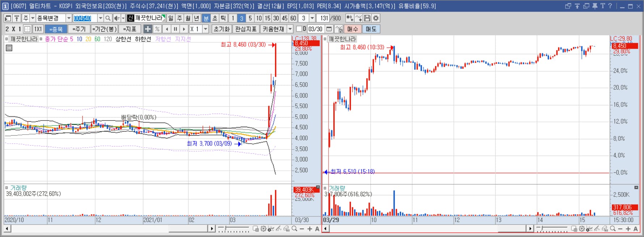644x237 pixels.
Task: Open chart settings gear icon
Action: [x=376, y=18]
